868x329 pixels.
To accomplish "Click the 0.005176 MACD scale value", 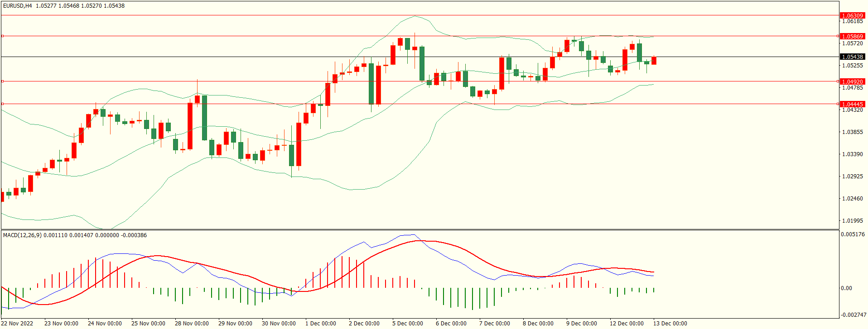I will click(853, 234).
